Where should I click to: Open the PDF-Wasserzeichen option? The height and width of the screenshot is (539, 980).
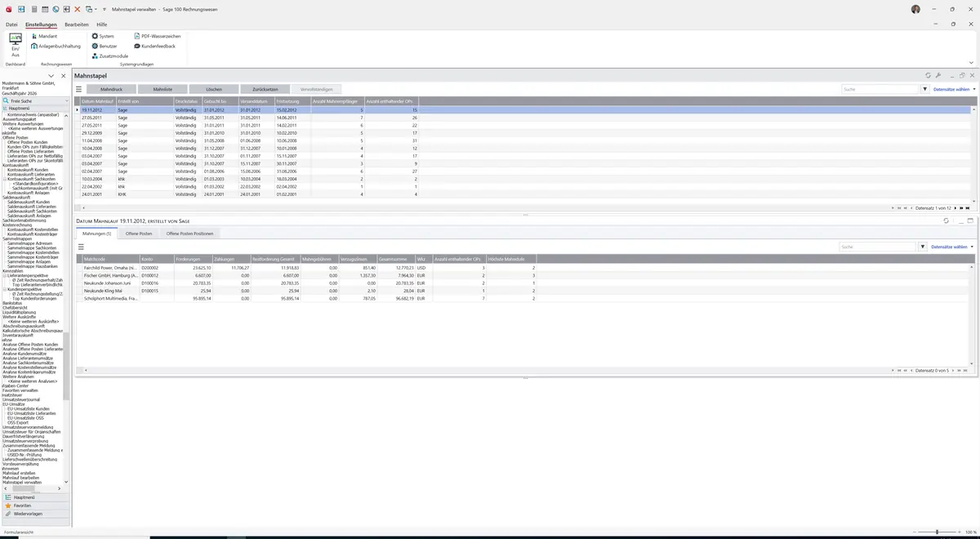coord(157,36)
